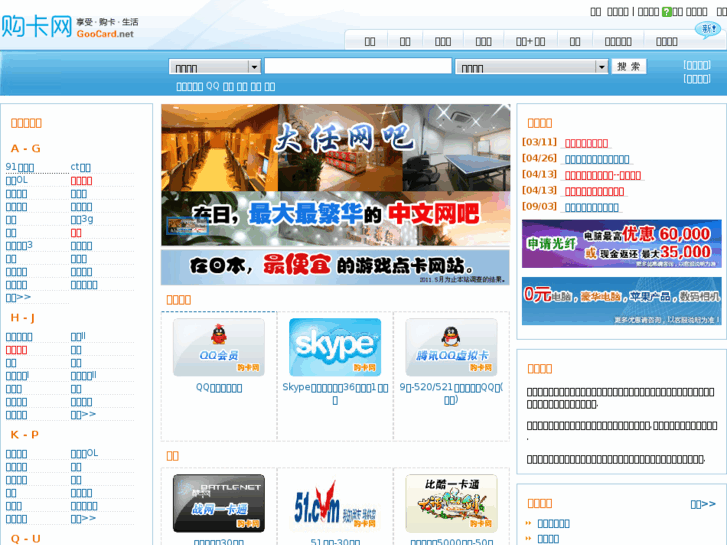Click the A - G section heading
The width and height of the screenshot is (727, 545).
[x=26, y=148]
